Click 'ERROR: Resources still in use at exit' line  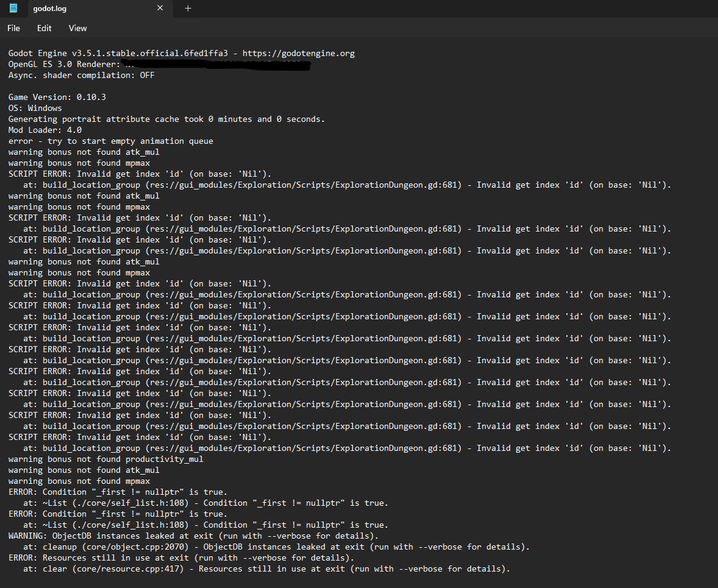(182, 558)
